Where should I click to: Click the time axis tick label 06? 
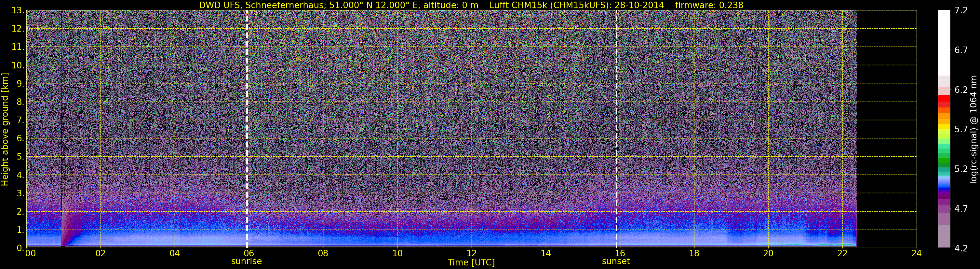pyautogui.click(x=249, y=253)
